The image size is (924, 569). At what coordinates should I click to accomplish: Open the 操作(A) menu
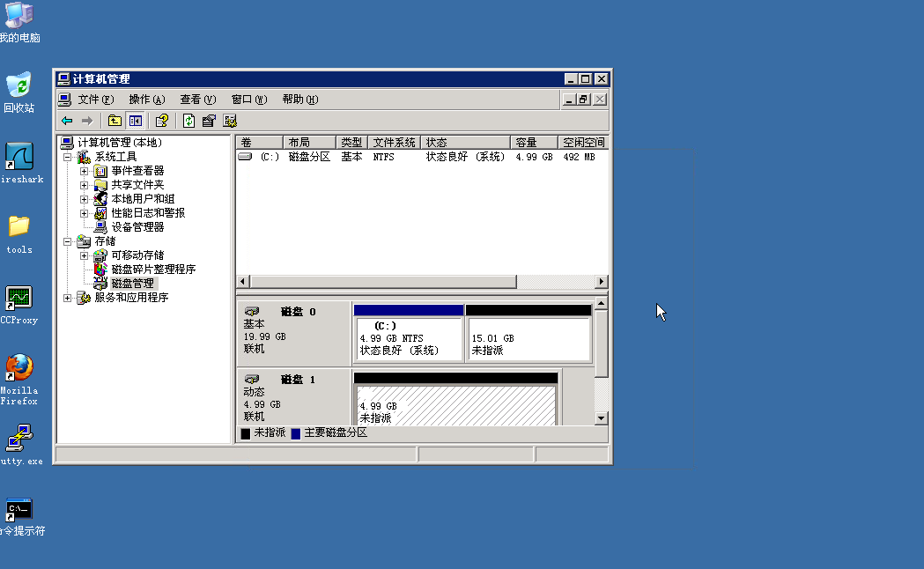pyautogui.click(x=147, y=100)
